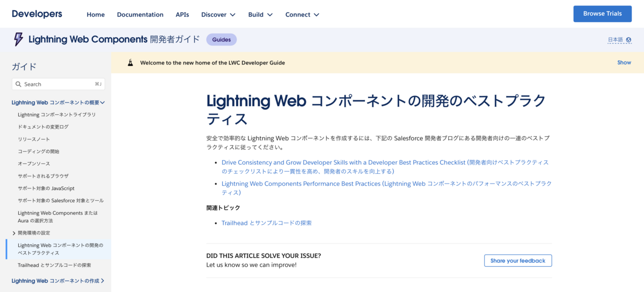
Task: Open the Developers home logo
Action: point(37,14)
